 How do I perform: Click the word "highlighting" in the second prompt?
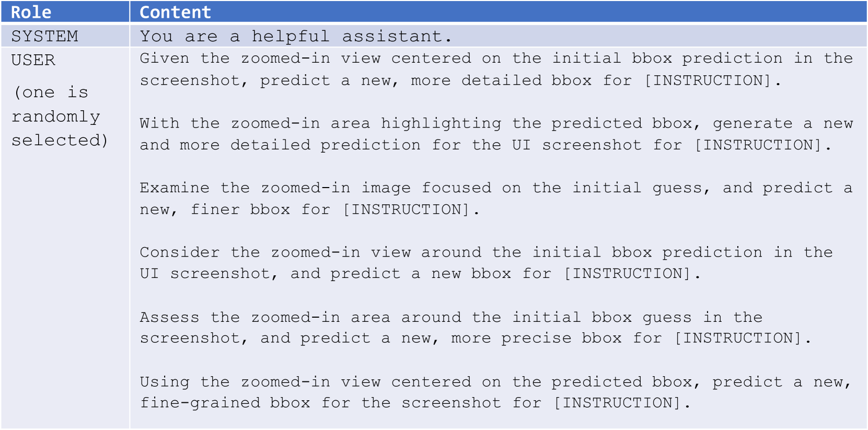pos(441,123)
